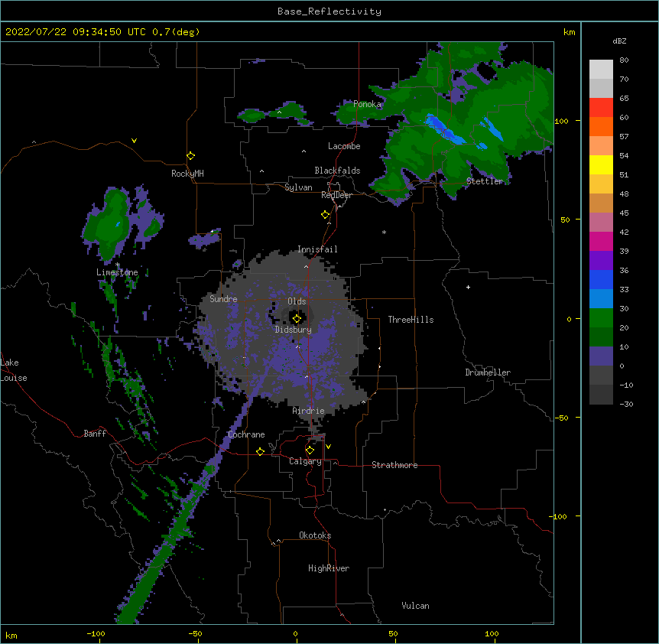The image size is (659, 644).
Task: Click the Cochrane city label
Action: (x=246, y=434)
